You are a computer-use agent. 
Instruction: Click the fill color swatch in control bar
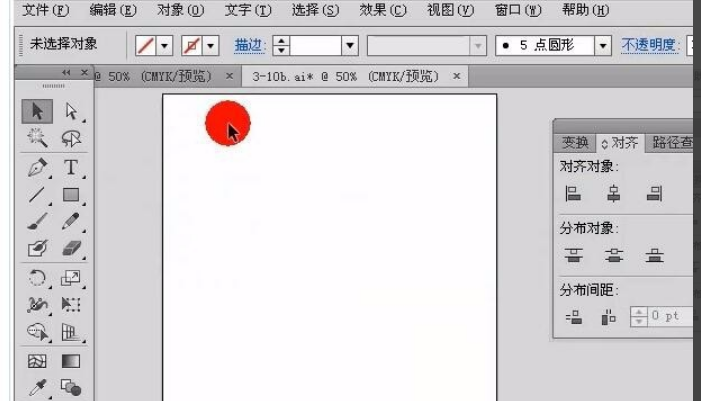146,46
